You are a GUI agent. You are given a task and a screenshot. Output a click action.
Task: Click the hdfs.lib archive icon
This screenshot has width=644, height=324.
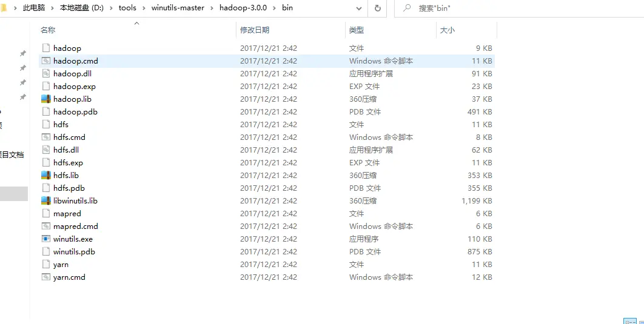(x=46, y=176)
